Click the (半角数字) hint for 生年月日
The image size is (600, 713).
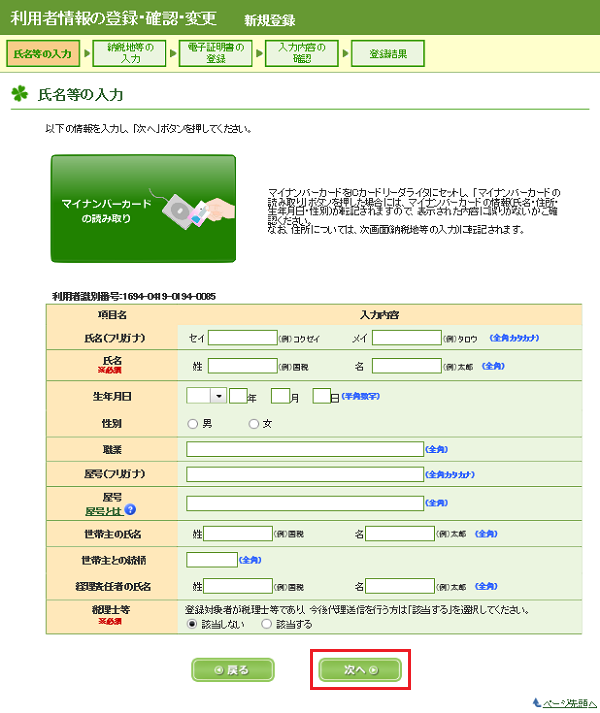(x=361, y=396)
